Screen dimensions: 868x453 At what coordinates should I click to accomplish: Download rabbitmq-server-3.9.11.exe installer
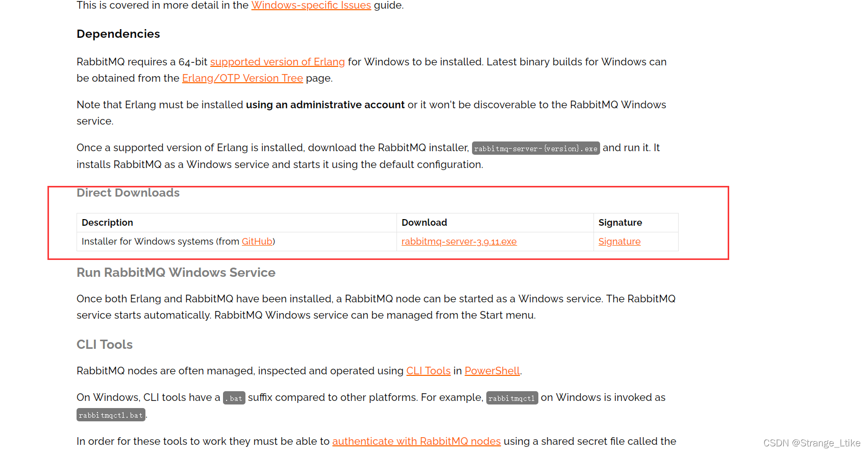click(x=459, y=242)
